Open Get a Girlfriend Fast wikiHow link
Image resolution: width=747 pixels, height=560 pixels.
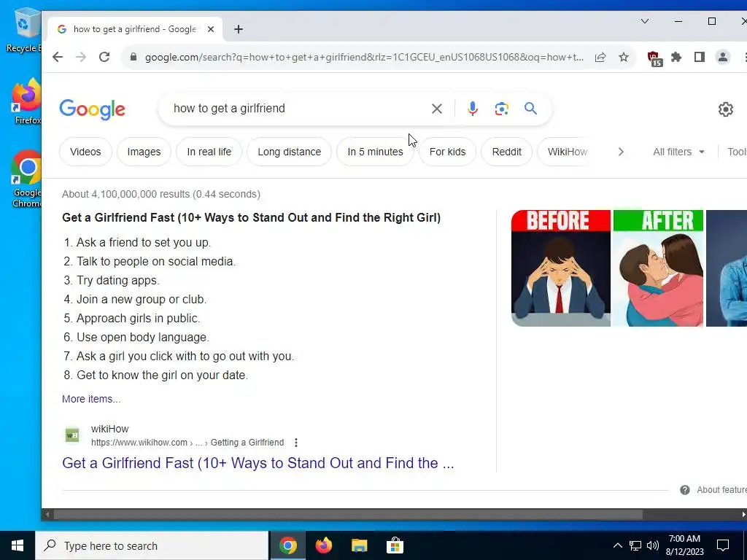[258, 463]
